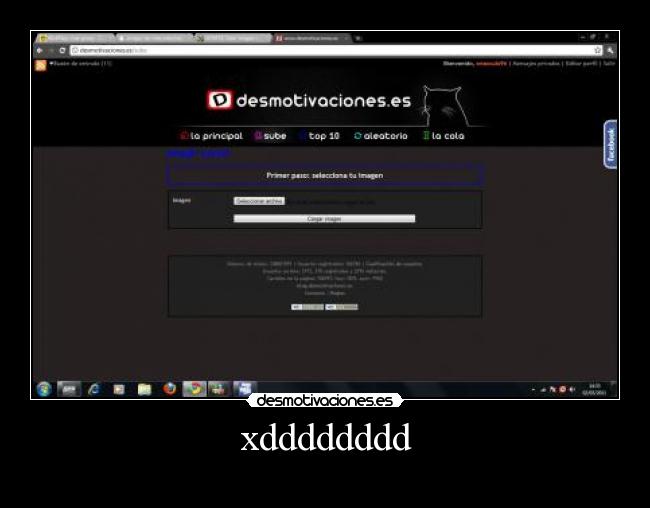Open the 'aleatorio' random section
The image size is (650, 508).
coord(381,136)
